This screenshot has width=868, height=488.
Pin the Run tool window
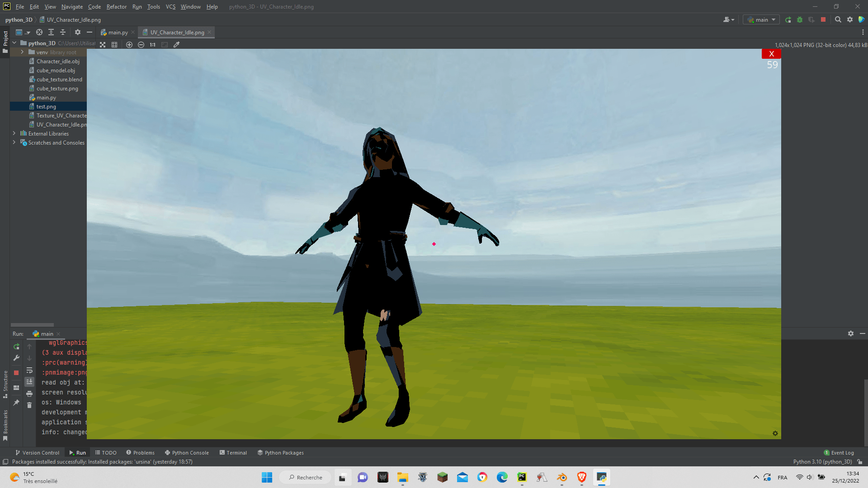pos(17,402)
